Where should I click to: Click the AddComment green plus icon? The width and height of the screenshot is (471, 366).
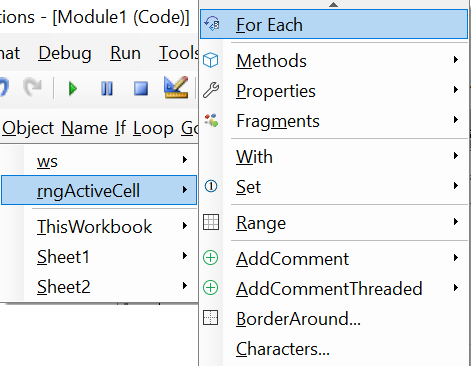coord(211,258)
